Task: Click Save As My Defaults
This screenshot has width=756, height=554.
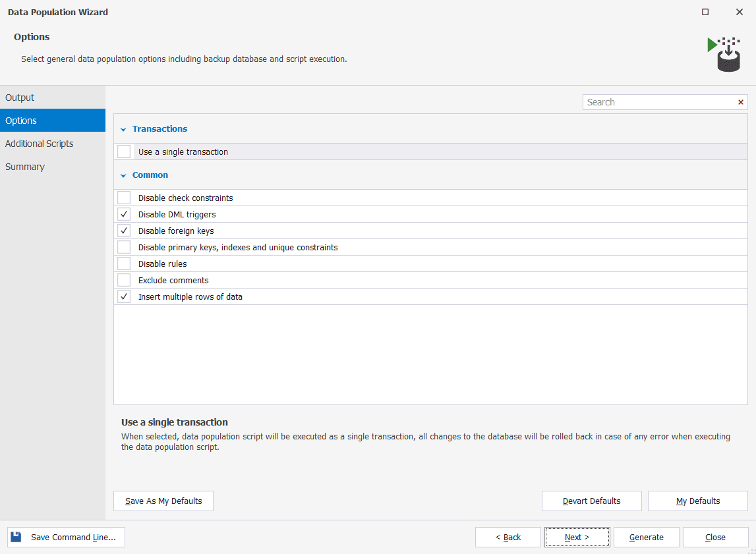Action: [163, 501]
